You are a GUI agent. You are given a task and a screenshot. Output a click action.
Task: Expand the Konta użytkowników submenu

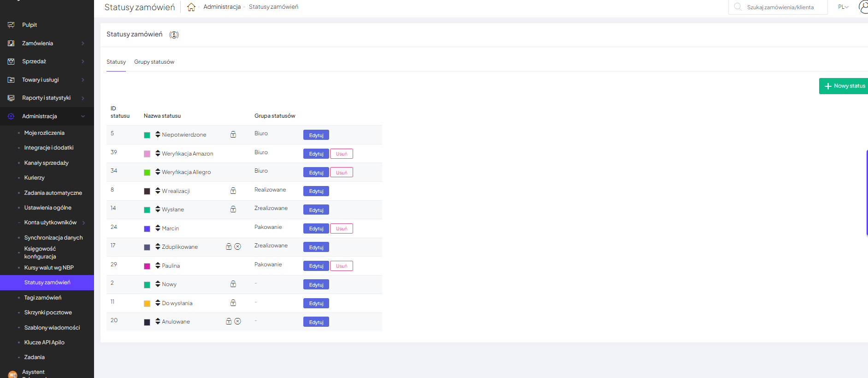click(x=83, y=222)
